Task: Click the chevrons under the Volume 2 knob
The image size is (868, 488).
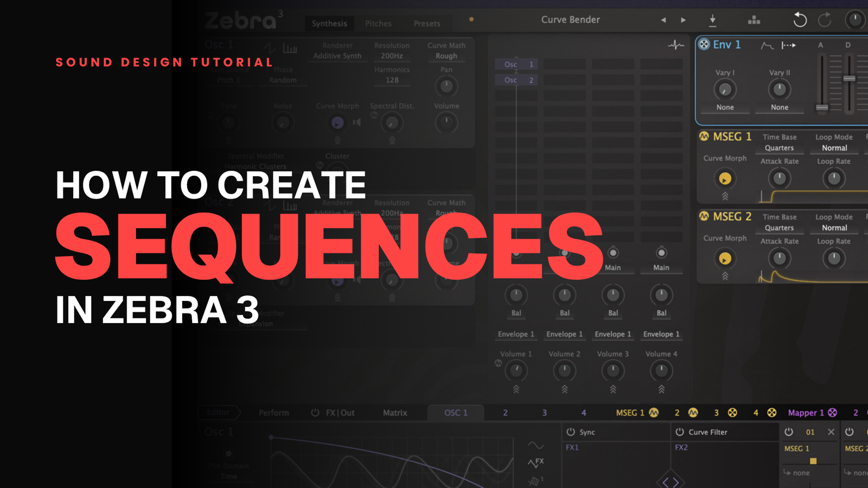Action: click(x=565, y=389)
